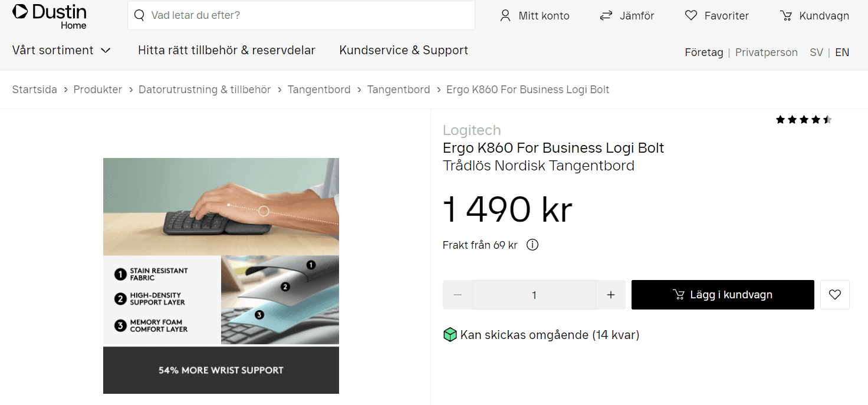Decrease quantity with the minus button
The image size is (868, 405).
click(458, 295)
